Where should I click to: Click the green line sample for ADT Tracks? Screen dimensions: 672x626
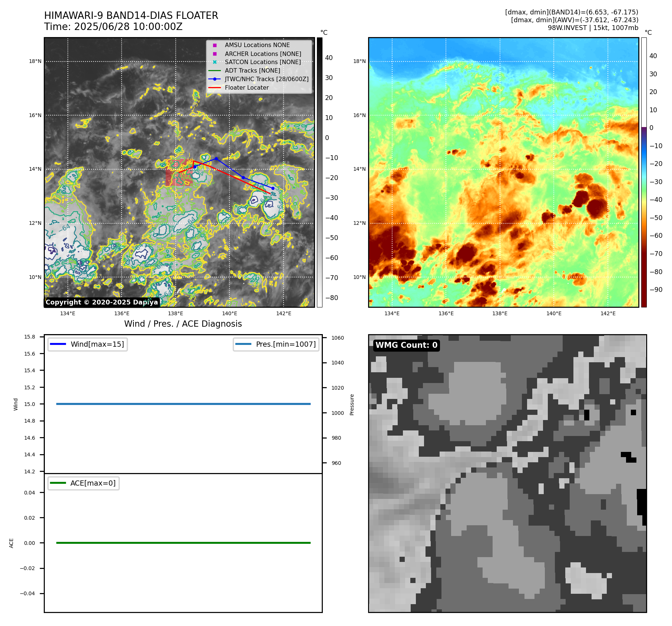tap(215, 70)
